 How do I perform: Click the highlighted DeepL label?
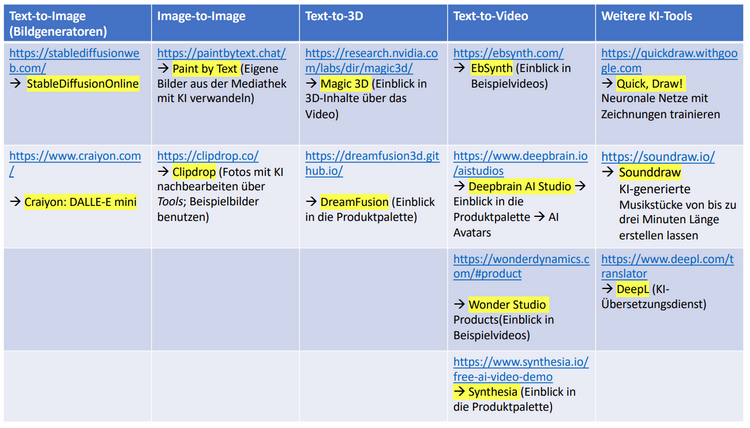point(632,289)
